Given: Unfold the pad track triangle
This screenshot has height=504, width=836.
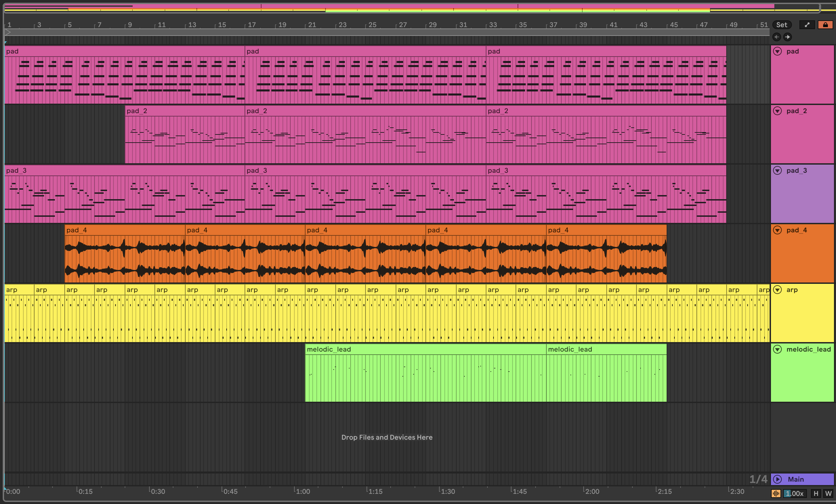Looking at the screenshot, I should pos(777,51).
